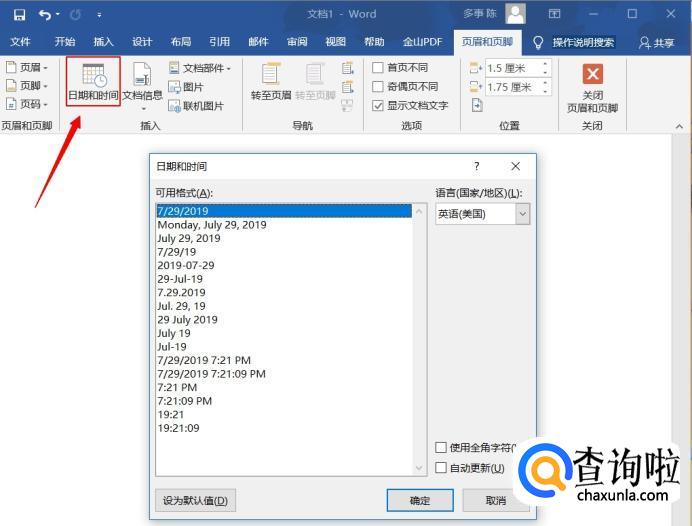The height and width of the screenshot is (526, 692).
Task: Click the format list scroll-up arrow
Action: [x=419, y=211]
